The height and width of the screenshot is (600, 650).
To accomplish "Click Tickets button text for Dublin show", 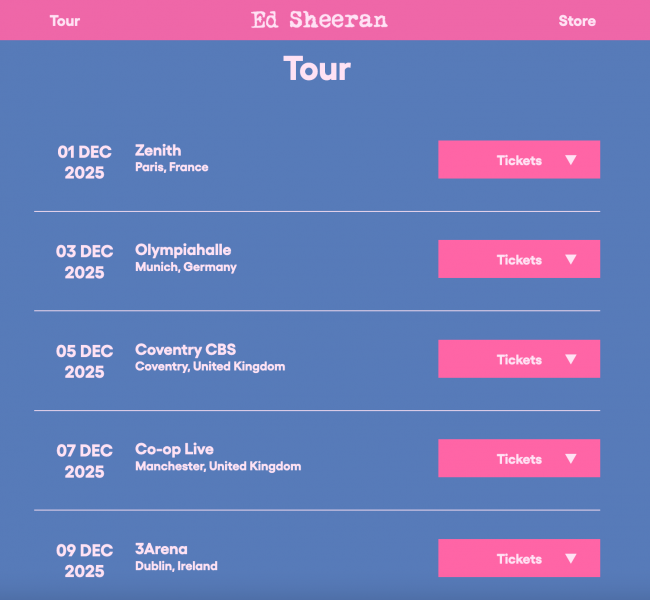I will coord(519,559).
